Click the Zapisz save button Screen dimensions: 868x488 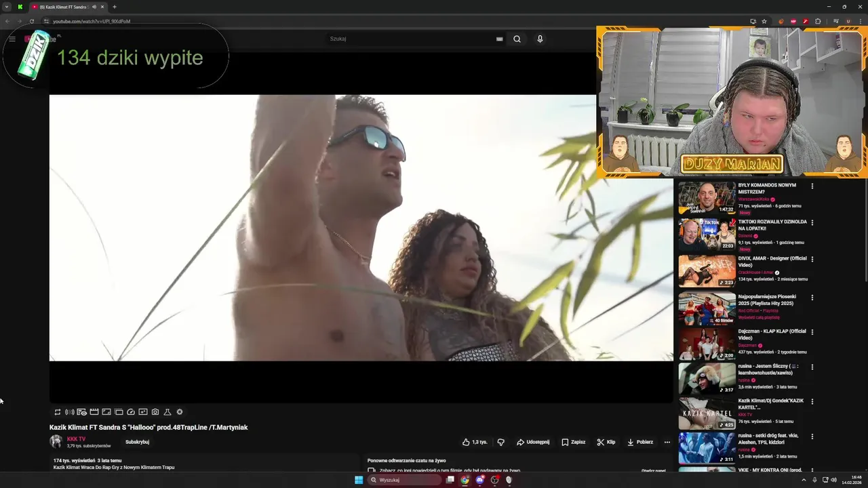point(574,442)
